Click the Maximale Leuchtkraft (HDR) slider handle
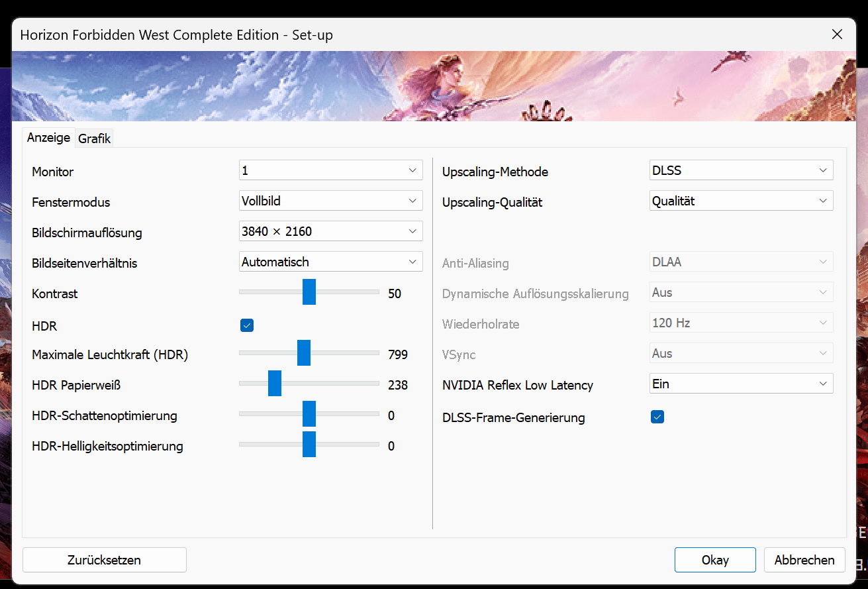The height and width of the screenshot is (589, 868). pos(304,352)
